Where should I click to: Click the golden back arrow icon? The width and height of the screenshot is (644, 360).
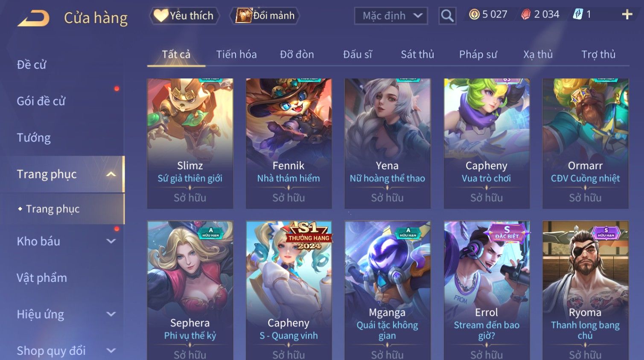coord(33,18)
